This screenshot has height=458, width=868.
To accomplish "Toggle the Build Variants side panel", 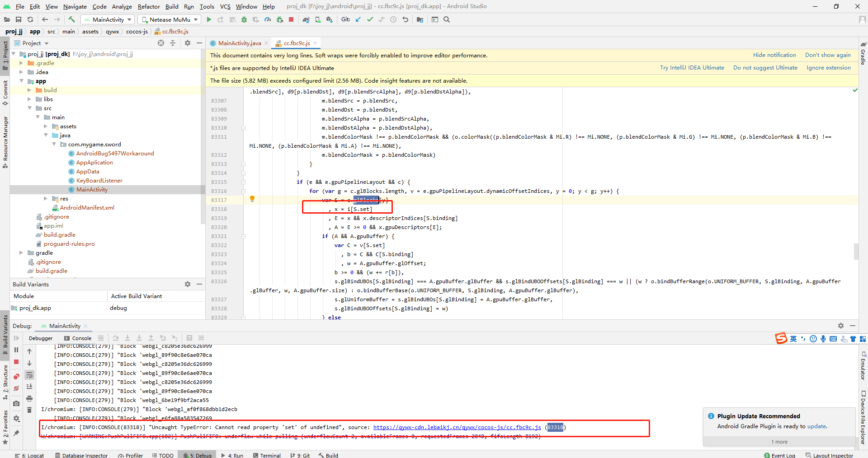I will point(5,335).
